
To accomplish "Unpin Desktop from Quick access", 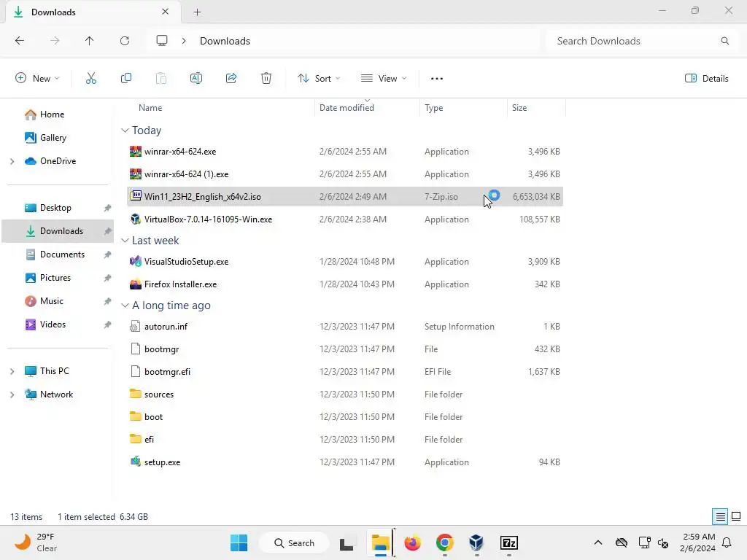I will coord(108,208).
